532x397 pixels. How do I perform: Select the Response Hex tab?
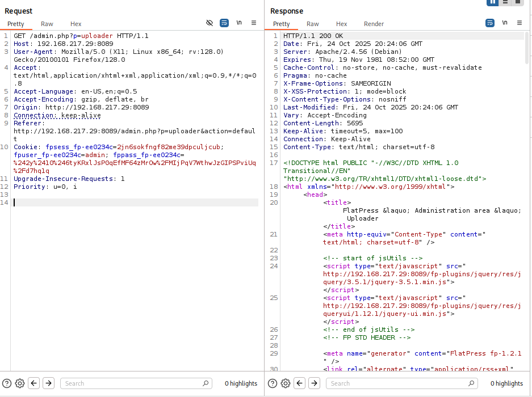[341, 24]
